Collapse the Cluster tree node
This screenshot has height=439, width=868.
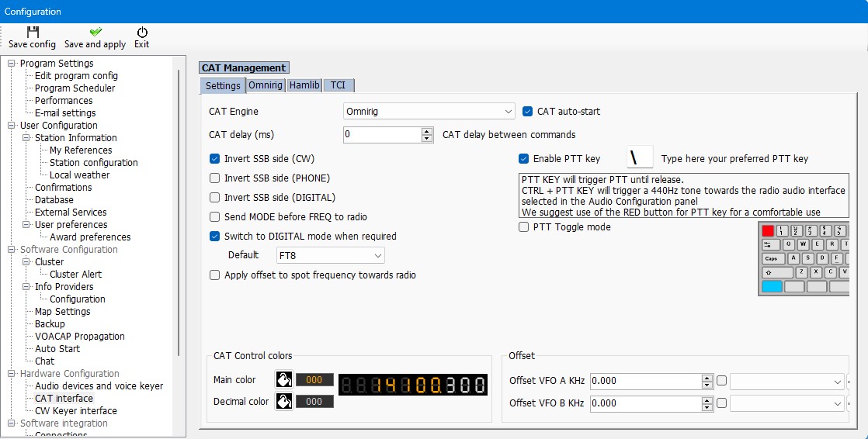[26, 261]
